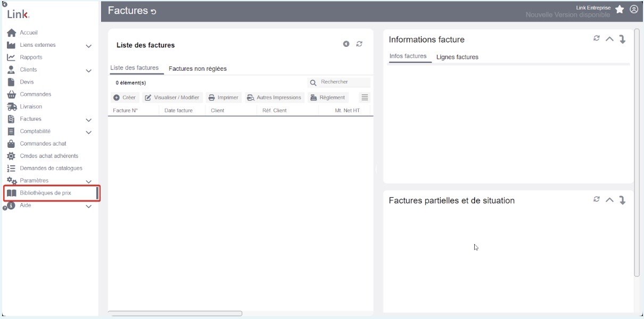
Task: Expand the Liens externes menu
Action: (x=89, y=46)
